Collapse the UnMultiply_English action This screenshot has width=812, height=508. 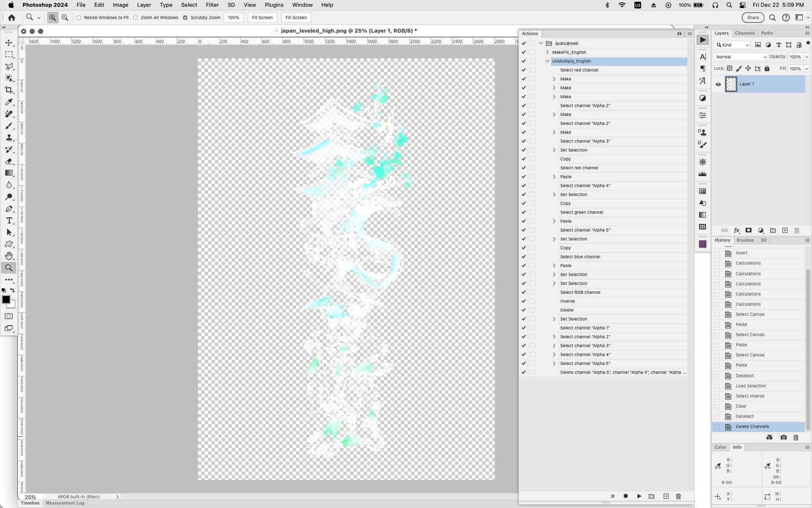(548, 61)
